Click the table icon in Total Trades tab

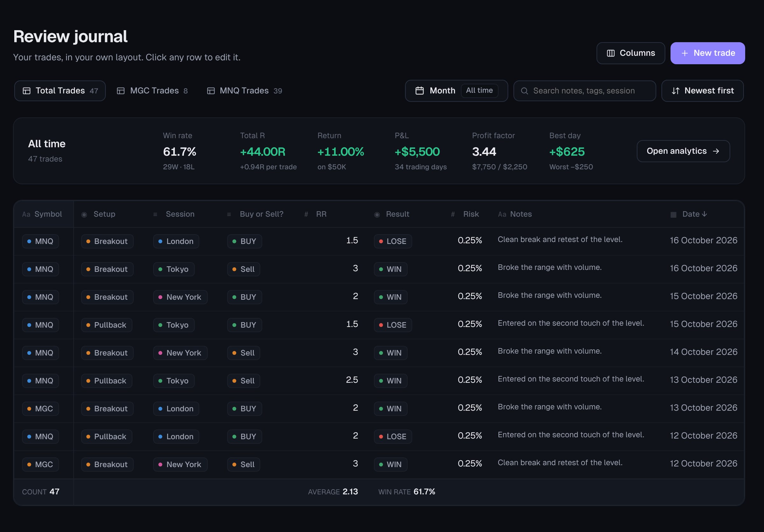click(27, 91)
